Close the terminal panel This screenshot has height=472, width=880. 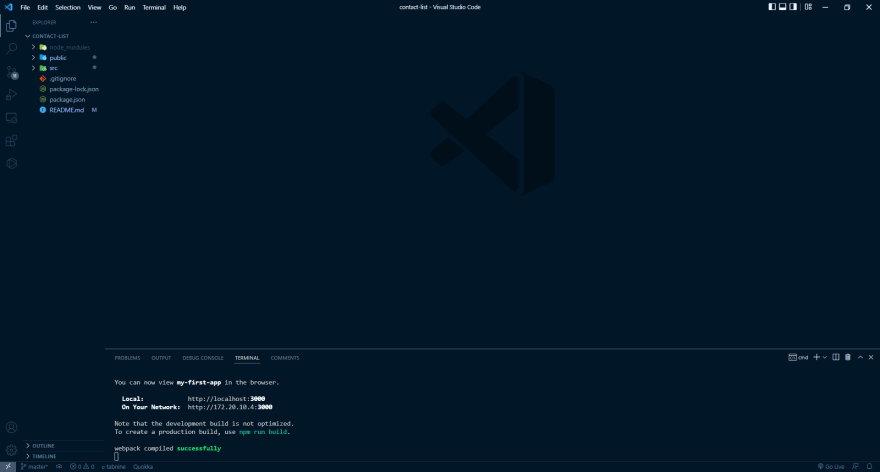[871, 358]
